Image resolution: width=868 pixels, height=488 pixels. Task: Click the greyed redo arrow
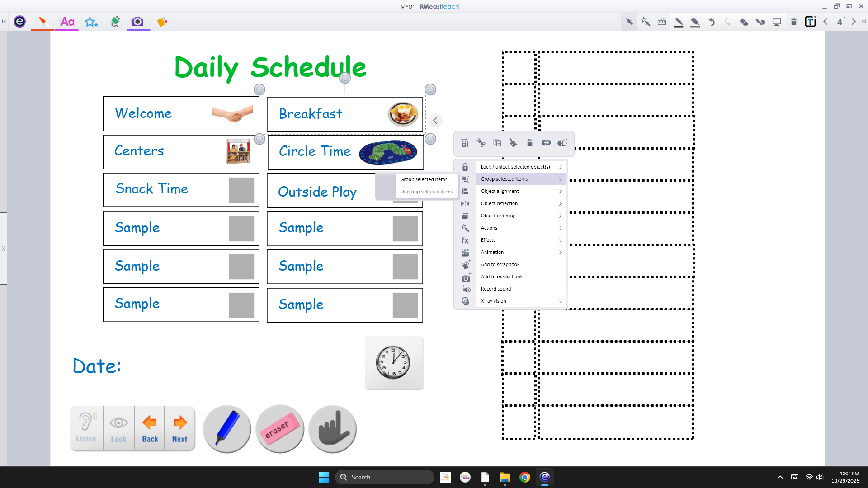[x=727, y=21]
